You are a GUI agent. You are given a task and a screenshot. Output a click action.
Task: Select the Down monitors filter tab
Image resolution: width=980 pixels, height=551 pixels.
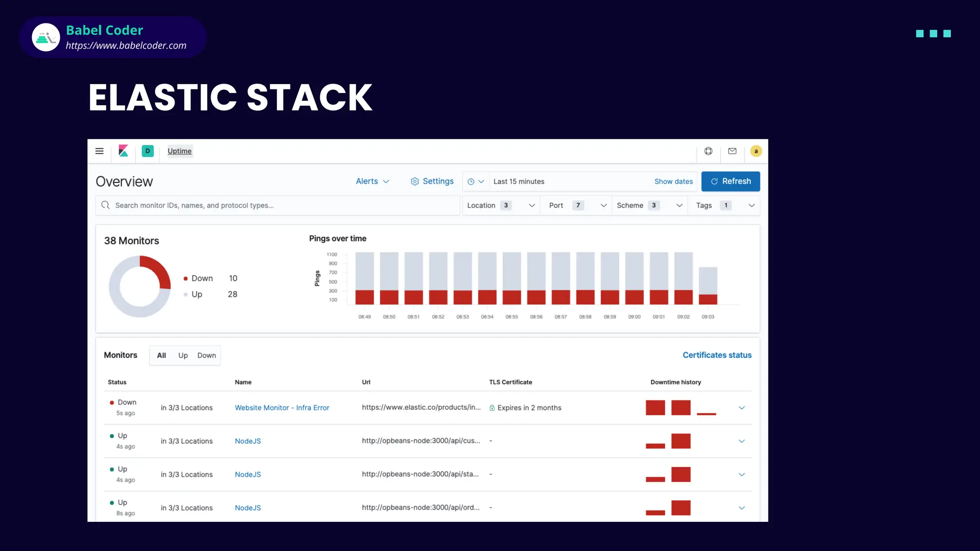[206, 355]
